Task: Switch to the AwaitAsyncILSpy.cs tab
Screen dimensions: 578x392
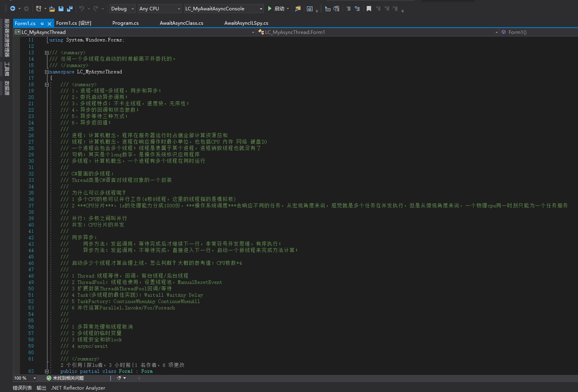Action: pyautogui.click(x=246, y=23)
